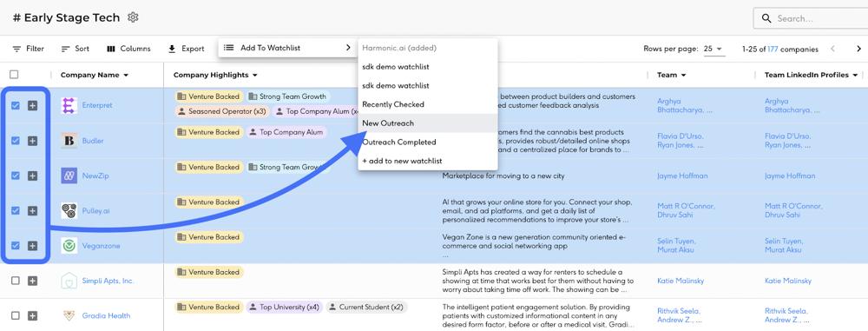This screenshot has height=331, width=868.
Task: Go to previous page of companies
Action: [832, 49]
